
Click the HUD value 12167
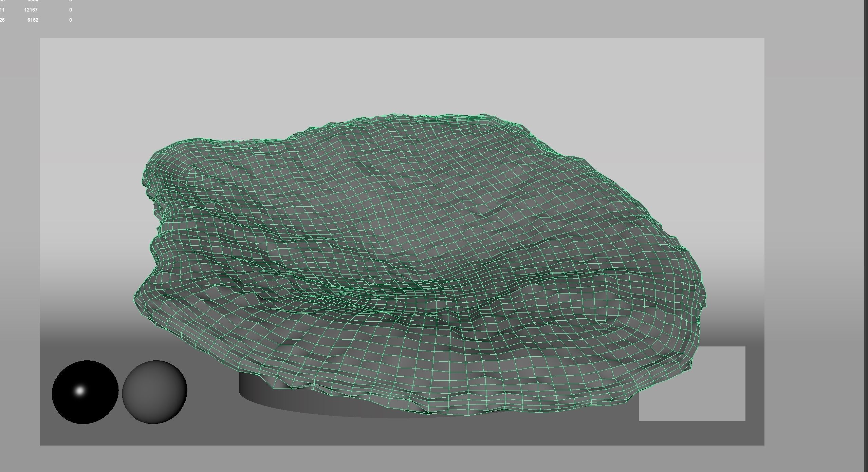pyautogui.click(x=31, y=10)
